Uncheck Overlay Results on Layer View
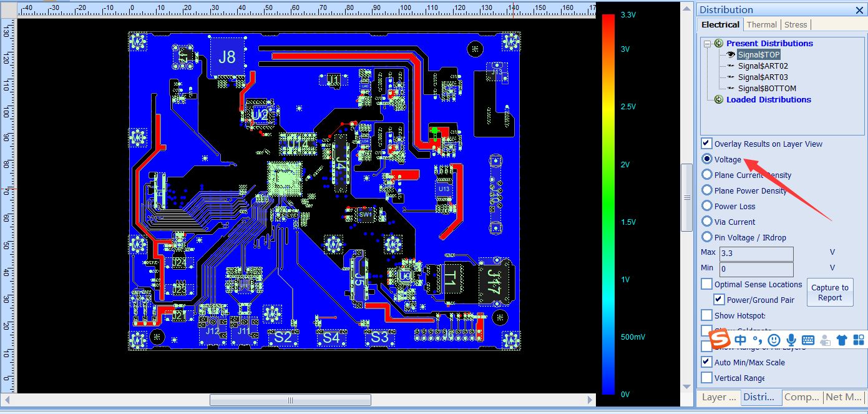868x414 pixels. [x=706, y=144]
